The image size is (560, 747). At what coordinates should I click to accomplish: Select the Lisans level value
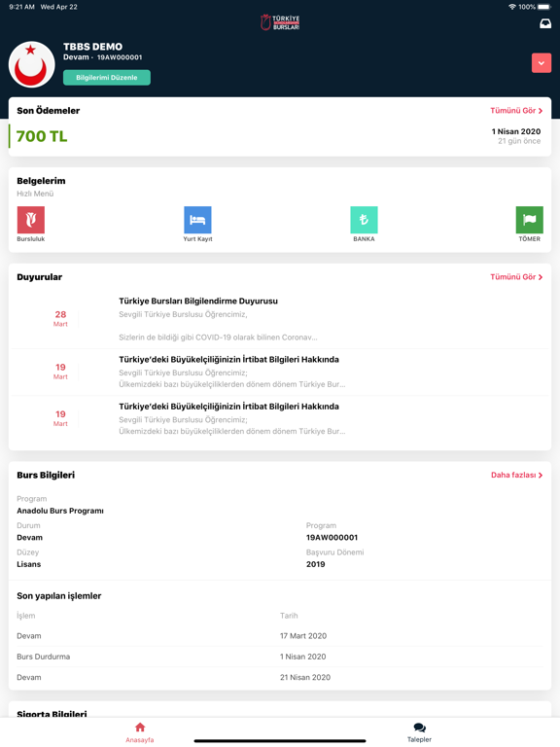[29, 564]
